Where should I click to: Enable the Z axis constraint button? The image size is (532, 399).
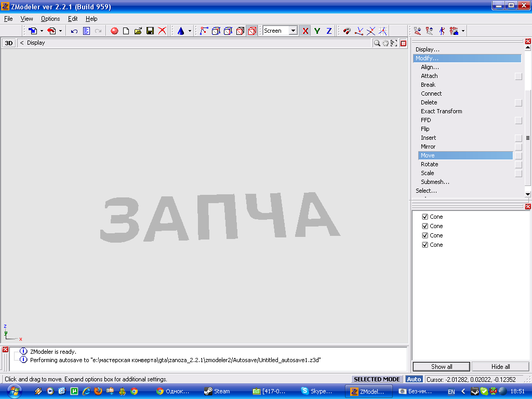point(329,31)
